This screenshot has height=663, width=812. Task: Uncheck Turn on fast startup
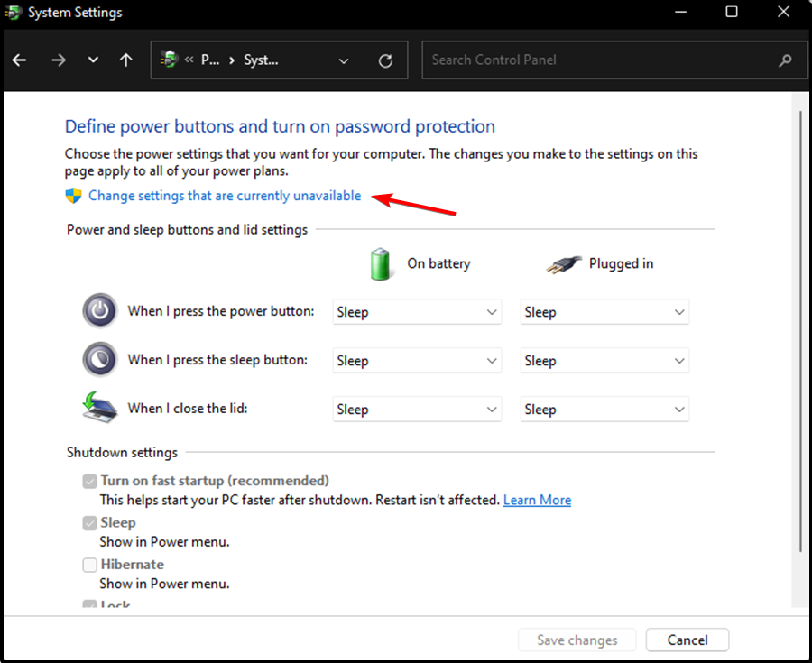tap(89, 481)
